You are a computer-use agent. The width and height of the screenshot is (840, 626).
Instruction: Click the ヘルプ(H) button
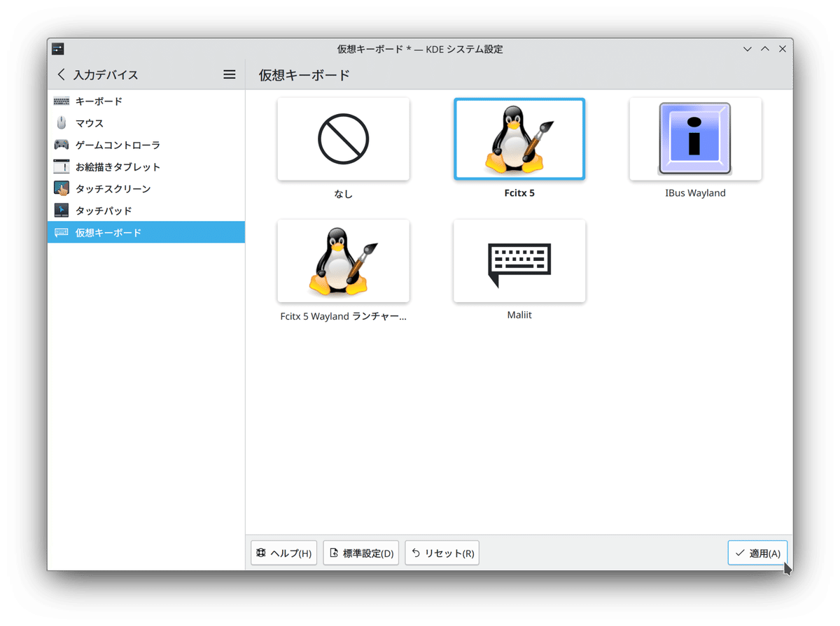pyautogui.click(x=284, y=553)
